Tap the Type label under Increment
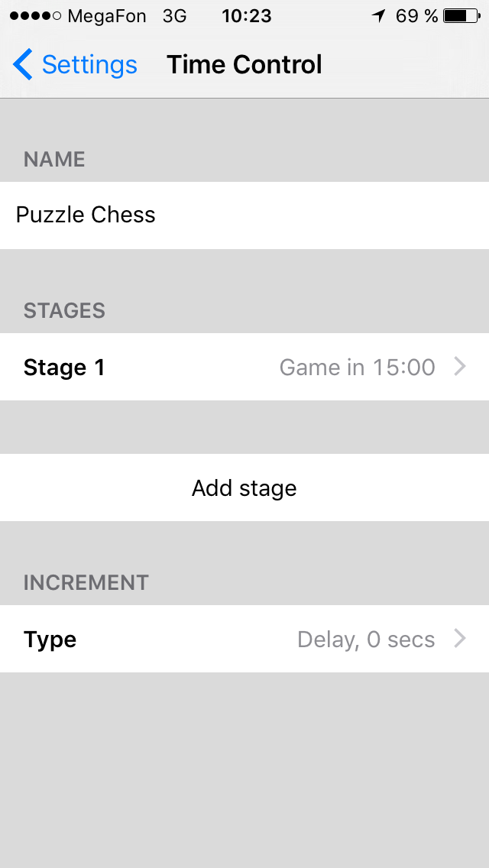The image size is (489, 868). pos(50,640)
